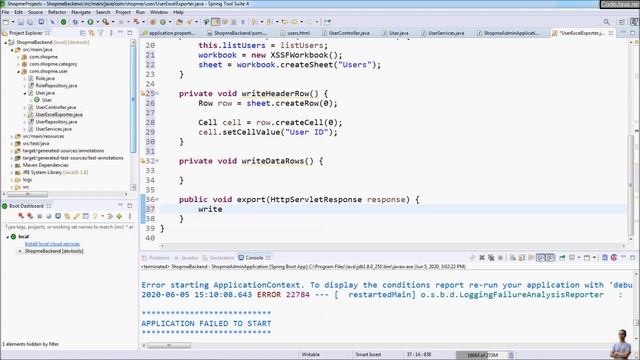Select RoleRepository.java in Project Explorer
Image resolution: width=640 pixels, height=360 pixels.
tap(56, 86)
